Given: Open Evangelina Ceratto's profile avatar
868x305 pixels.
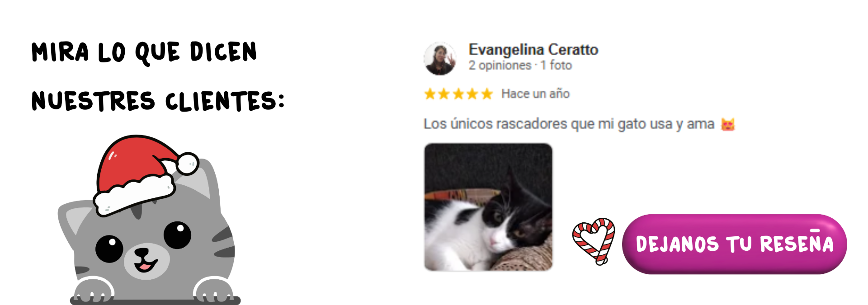Looking at the screenshot, I should click(440, 59).
